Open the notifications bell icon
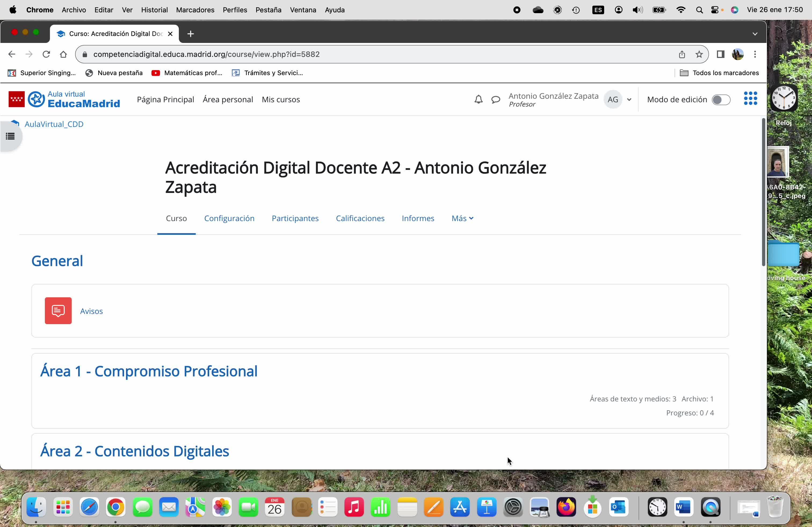This screenshot has height=527, width=812. coord(478,100)
